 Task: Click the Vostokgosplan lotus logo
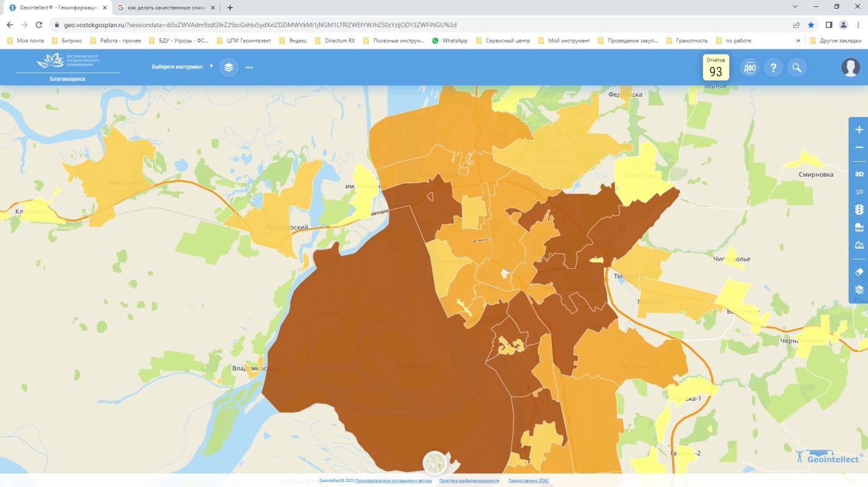[x=68, y=61]
